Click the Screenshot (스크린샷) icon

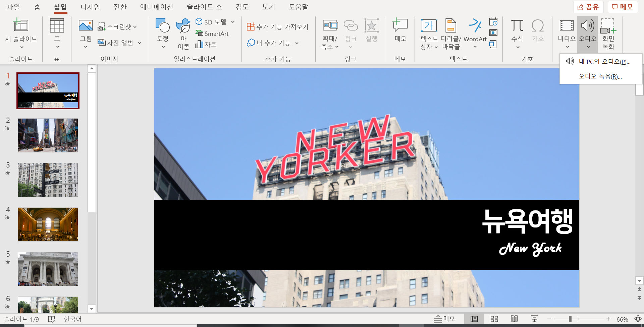(x=102, y=27)
